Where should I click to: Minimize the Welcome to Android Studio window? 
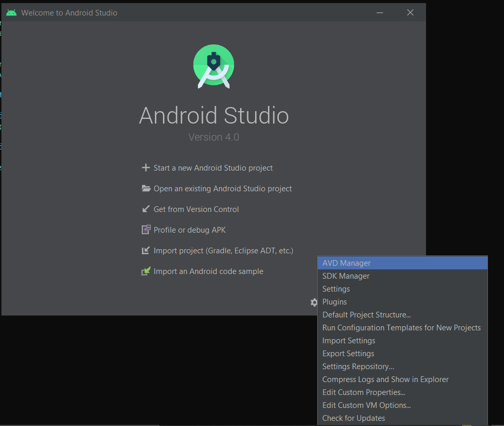tap(380, 12)
